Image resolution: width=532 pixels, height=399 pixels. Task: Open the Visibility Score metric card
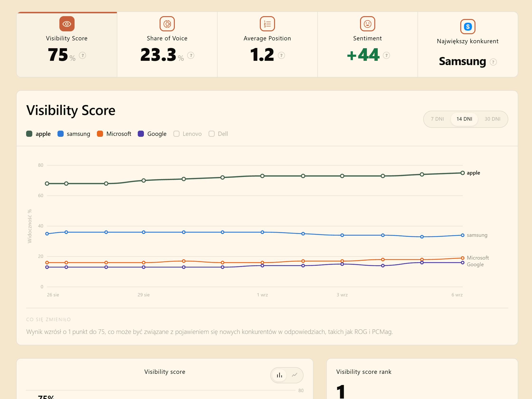click(x=67, y=44)
